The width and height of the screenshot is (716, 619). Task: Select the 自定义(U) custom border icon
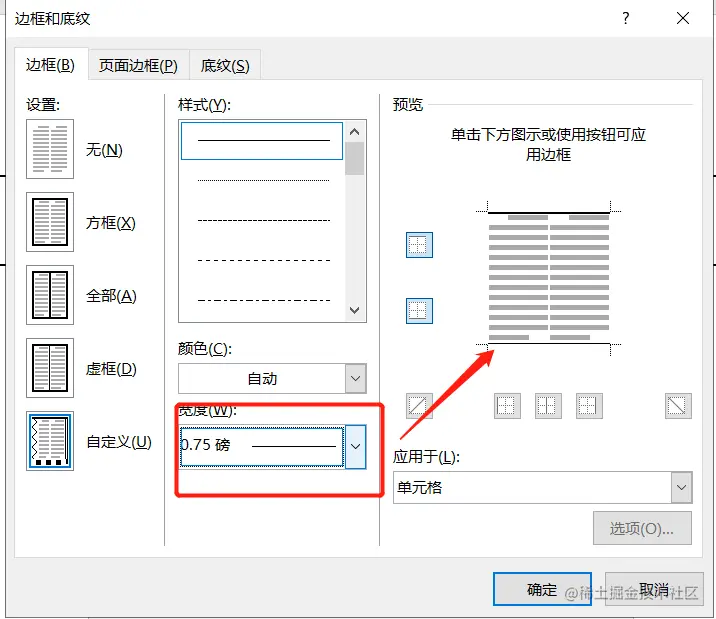50,441
